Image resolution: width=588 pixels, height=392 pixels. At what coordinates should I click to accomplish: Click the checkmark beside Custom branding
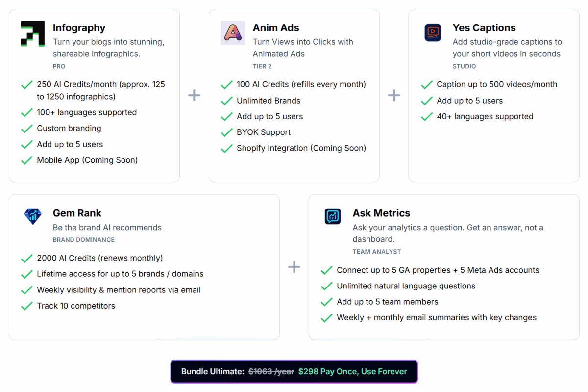(x=27, y=129)
